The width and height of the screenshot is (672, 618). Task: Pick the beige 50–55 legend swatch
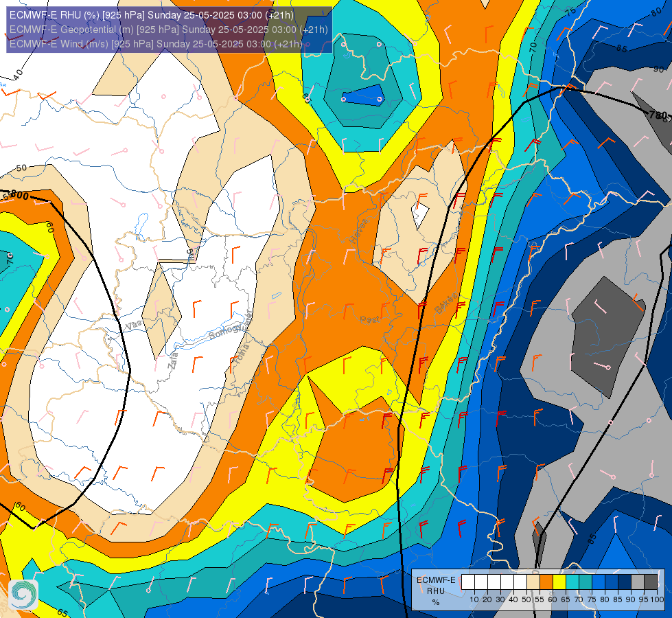point(533,582)
